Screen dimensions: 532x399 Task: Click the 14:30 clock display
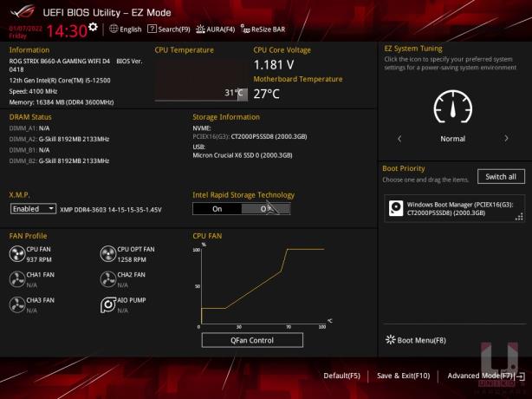[x=67, y=31]
